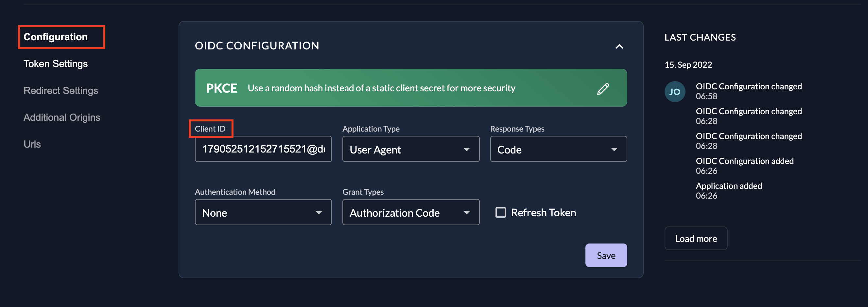
Task: Collapse the OIDC Configuration panel chevron
Action: [x=619, y=46]
